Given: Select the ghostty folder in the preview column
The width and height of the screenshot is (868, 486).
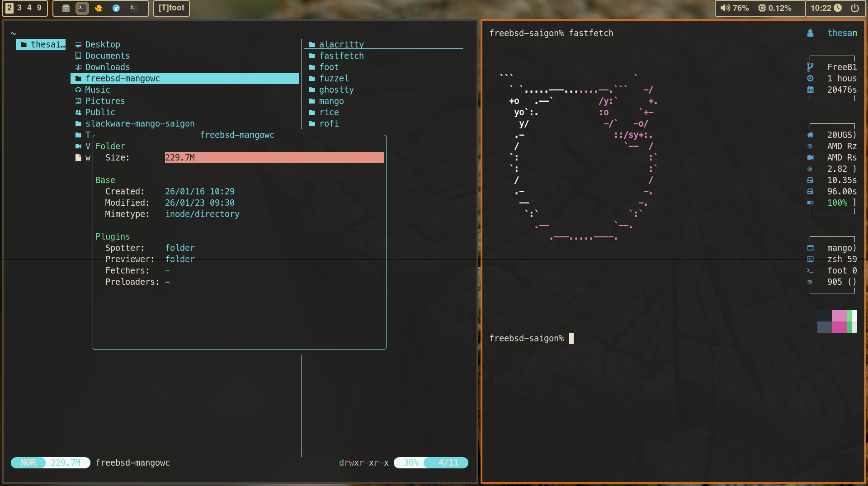Looking at the screenshot, I should pyautogui.click(x=336, y=90).
